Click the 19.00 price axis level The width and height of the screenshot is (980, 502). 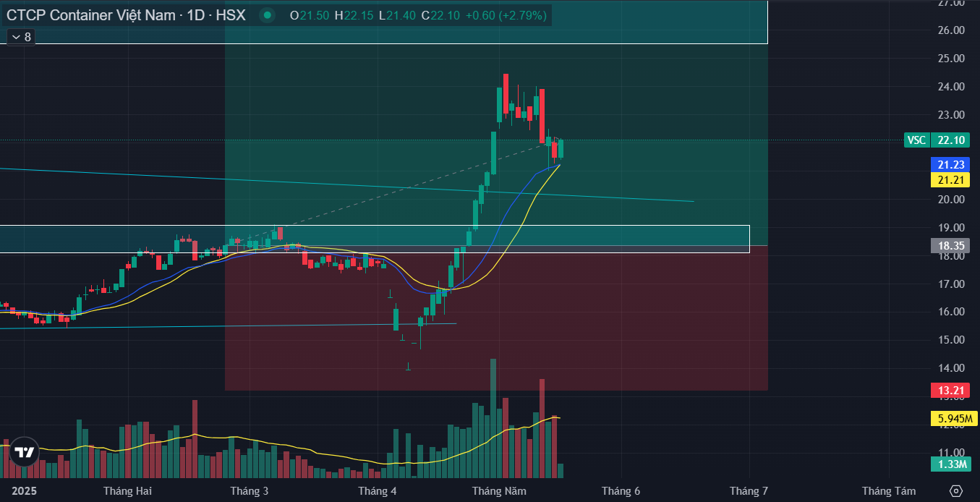pyautogui.click(x=951, y=228)
